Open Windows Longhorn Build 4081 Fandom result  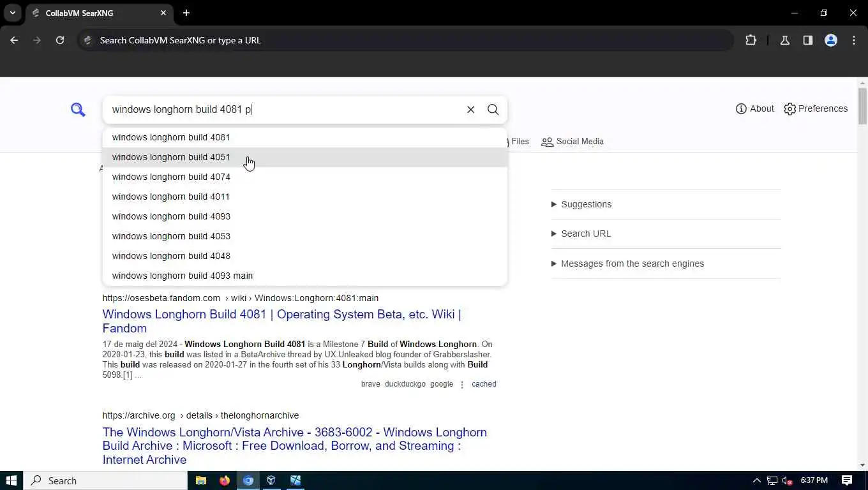point(281,321)
